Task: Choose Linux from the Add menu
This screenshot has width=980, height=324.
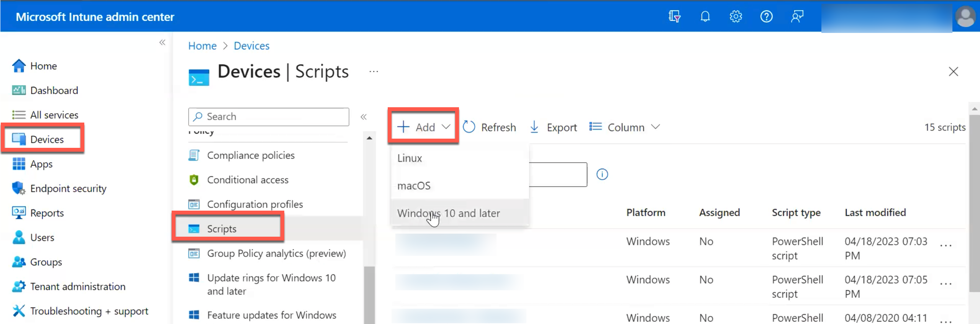Action: click(410, 158)
